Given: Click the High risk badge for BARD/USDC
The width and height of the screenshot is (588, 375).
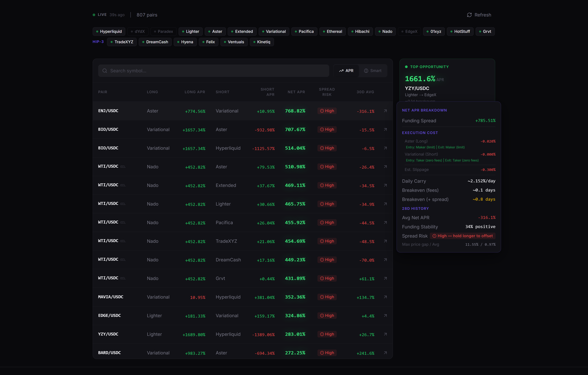Looking at the screenshot, I should (327, 353).
